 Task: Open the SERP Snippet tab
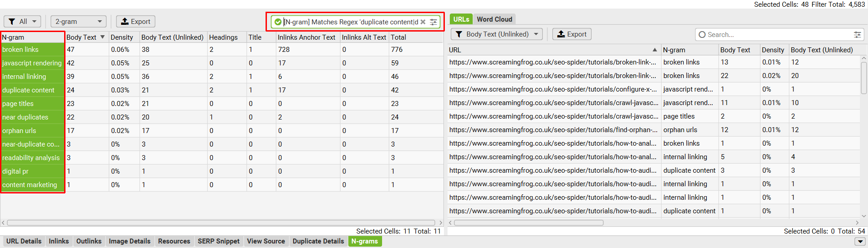tap(219, 241)
